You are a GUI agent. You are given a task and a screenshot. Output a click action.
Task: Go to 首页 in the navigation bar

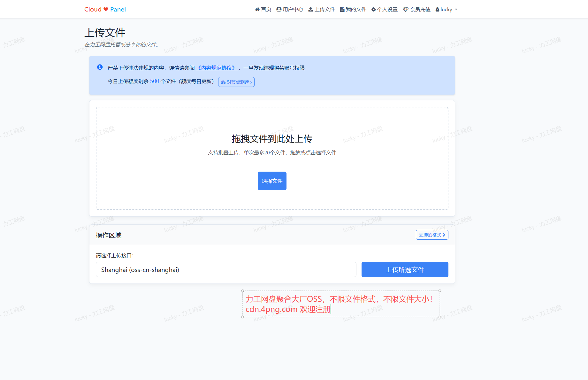pos(266,10)
